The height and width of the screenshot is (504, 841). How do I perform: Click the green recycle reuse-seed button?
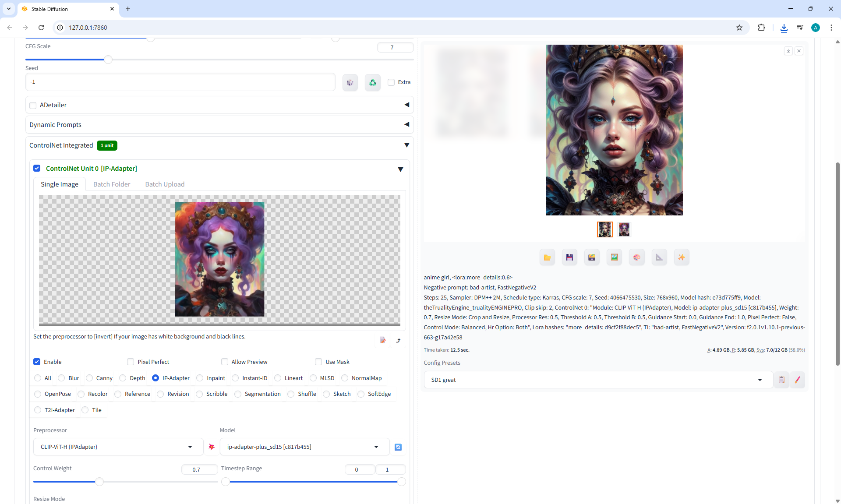pyautogui.click(x=372, y=82)
